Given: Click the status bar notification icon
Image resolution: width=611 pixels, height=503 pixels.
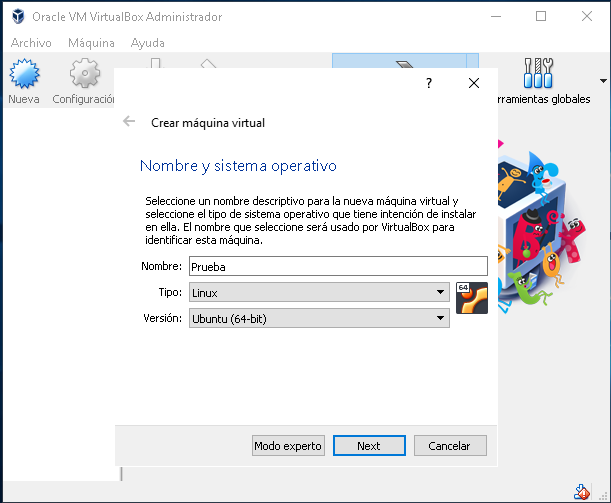Looking at the screenshot, I should pyautogui.click(x=581, y=492).
